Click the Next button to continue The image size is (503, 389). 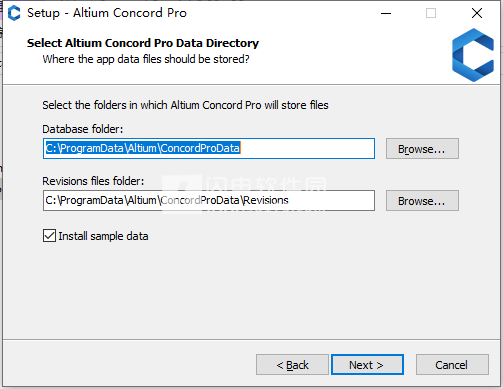click(367, 365)
